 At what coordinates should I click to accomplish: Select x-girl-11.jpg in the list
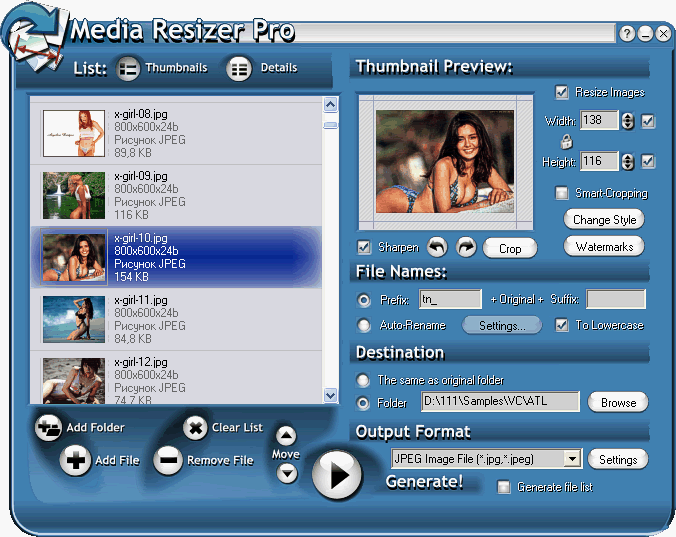pyautogui.click(x=176, y=319)
